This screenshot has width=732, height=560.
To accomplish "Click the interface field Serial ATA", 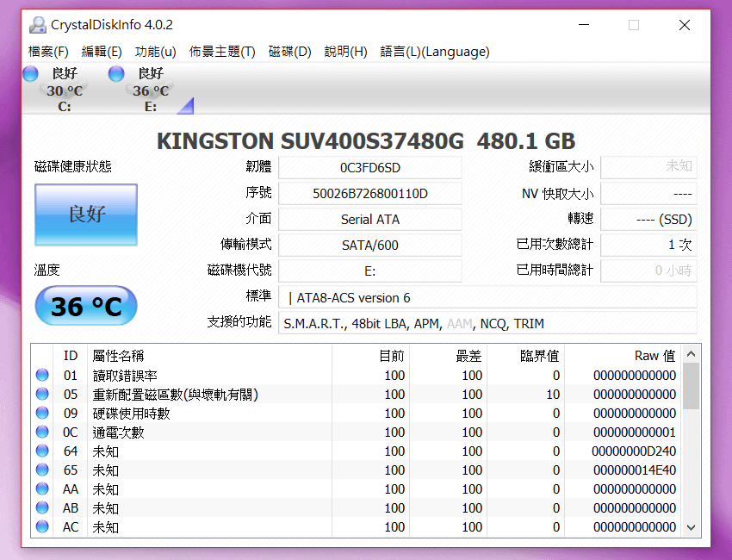I will point(370,219).
